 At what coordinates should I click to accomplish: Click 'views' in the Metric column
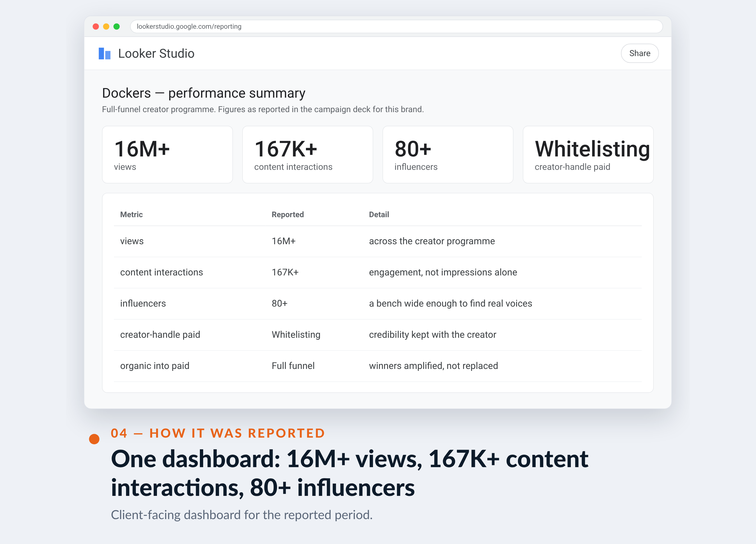tap(132, 241)
